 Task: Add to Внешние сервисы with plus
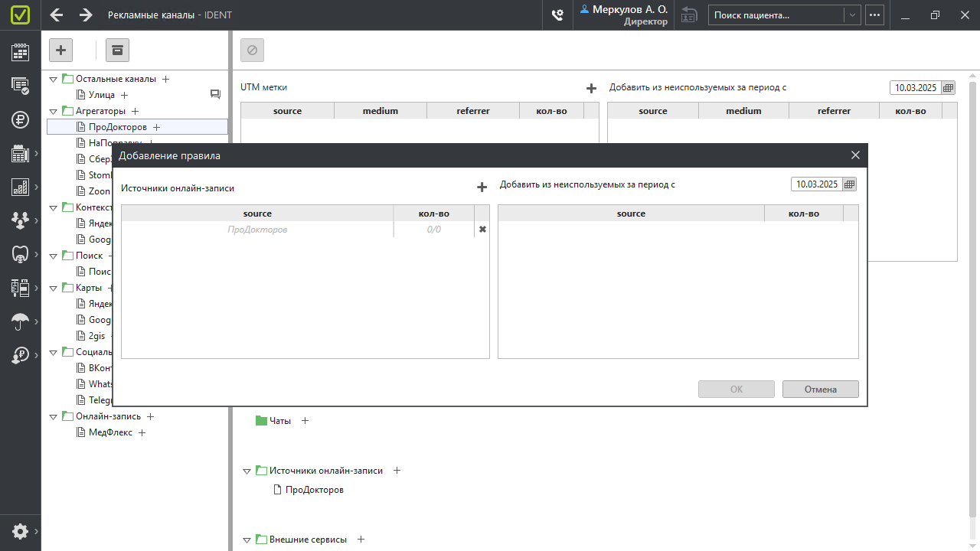361,540
